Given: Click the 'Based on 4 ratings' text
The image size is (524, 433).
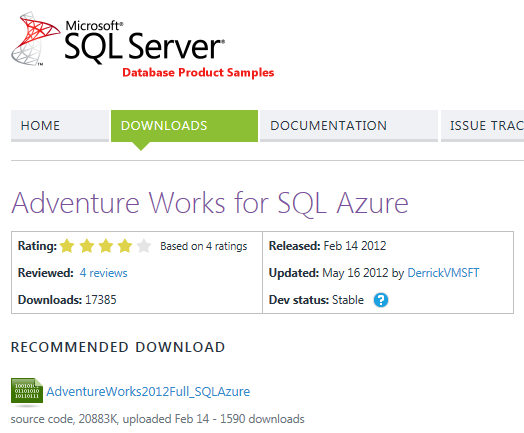Looking at the screenshot, I should 204,246.
